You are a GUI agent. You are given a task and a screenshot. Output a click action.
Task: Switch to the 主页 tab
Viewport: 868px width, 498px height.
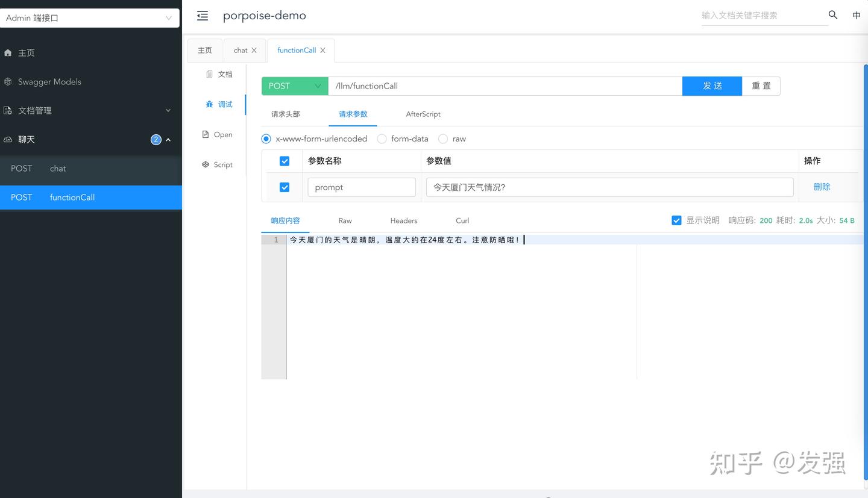click(x=205, y=51)
